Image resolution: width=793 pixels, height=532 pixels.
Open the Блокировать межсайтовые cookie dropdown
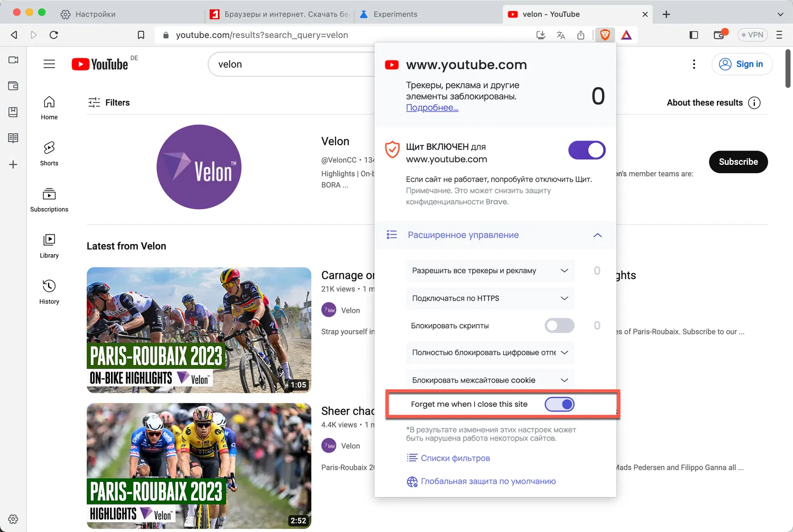(490, 380)
